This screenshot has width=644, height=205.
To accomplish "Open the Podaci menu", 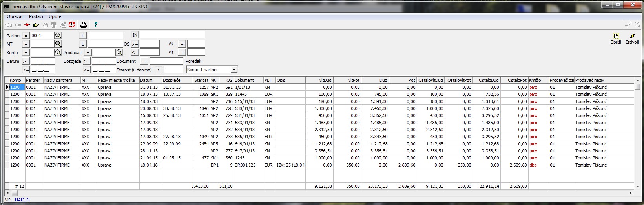I will click(36, 16).
